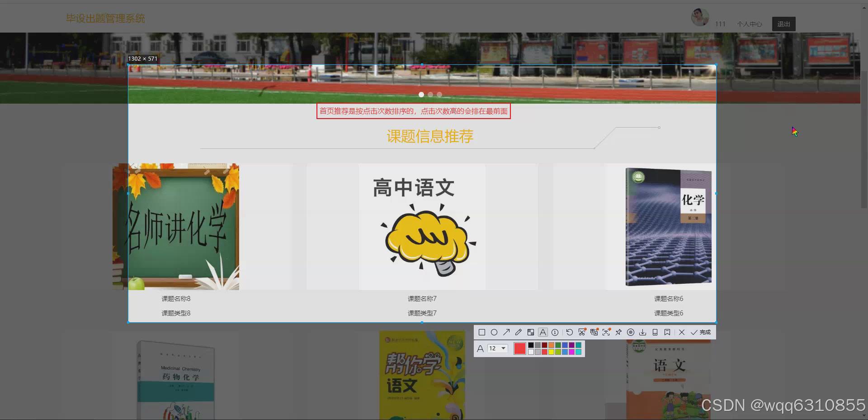Screen dimensions: 868x420
Task: Open the 帮你学语文 book thumbnail
Action: click(x=422, y=376)
